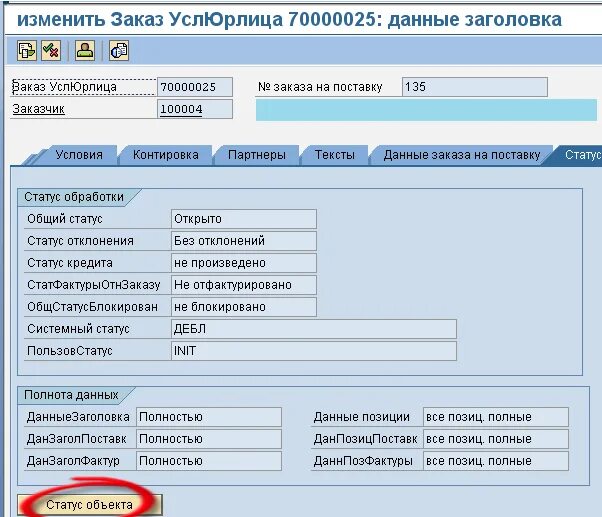
Task: Click the ПользовСтатус label
Action: point(69,351)
